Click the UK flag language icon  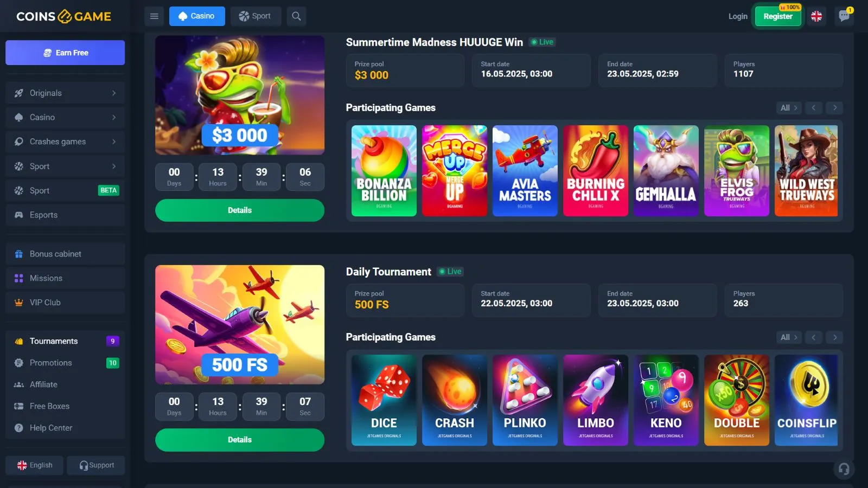816,16
